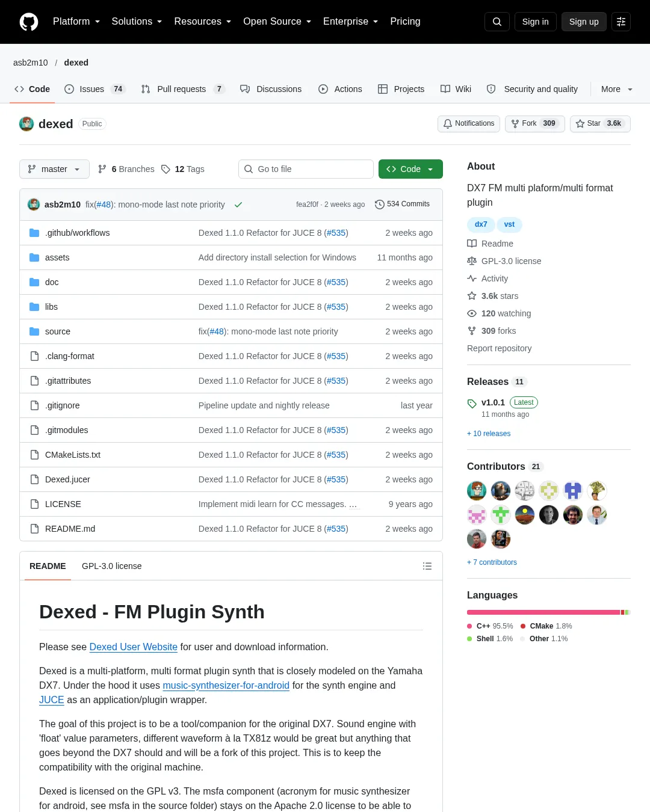Click the commit author avatar for asb2m10
Screen dimensions: 650x812
click(x=34, y=205)
